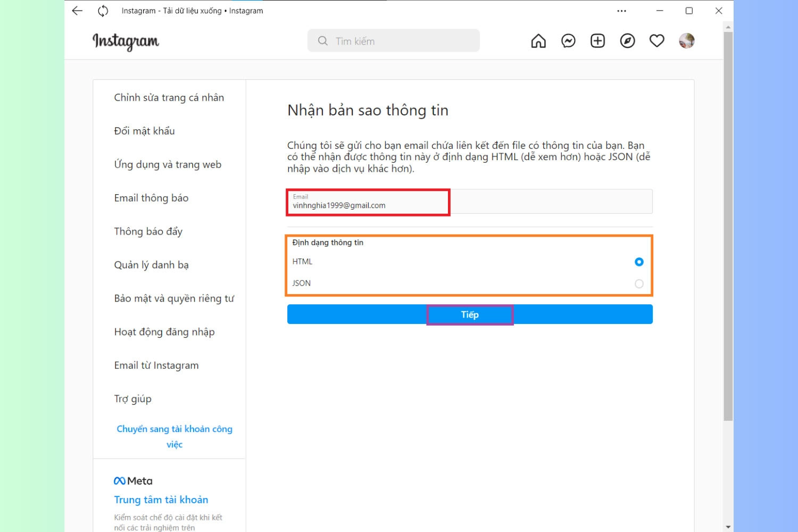This screenshot has width=798, height=532.
Task: Open the Home feed icon
Action: click(x=538, y=41)
